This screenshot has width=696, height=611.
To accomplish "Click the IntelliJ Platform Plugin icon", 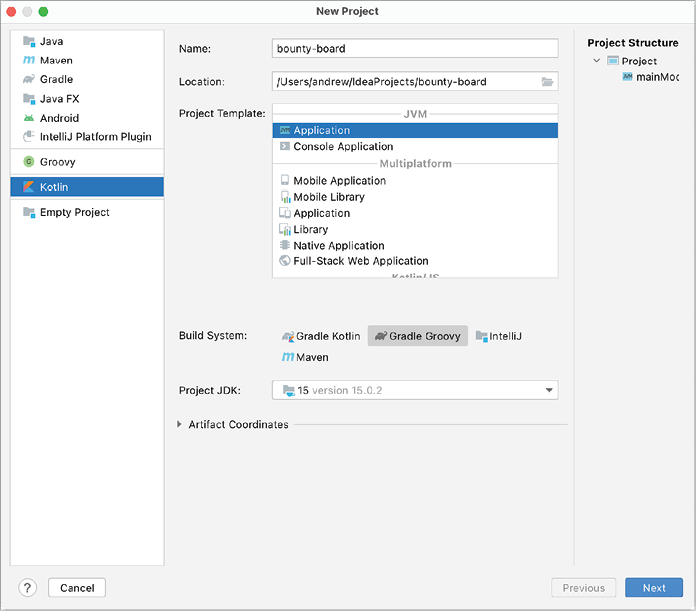I will tap(29, 137).
